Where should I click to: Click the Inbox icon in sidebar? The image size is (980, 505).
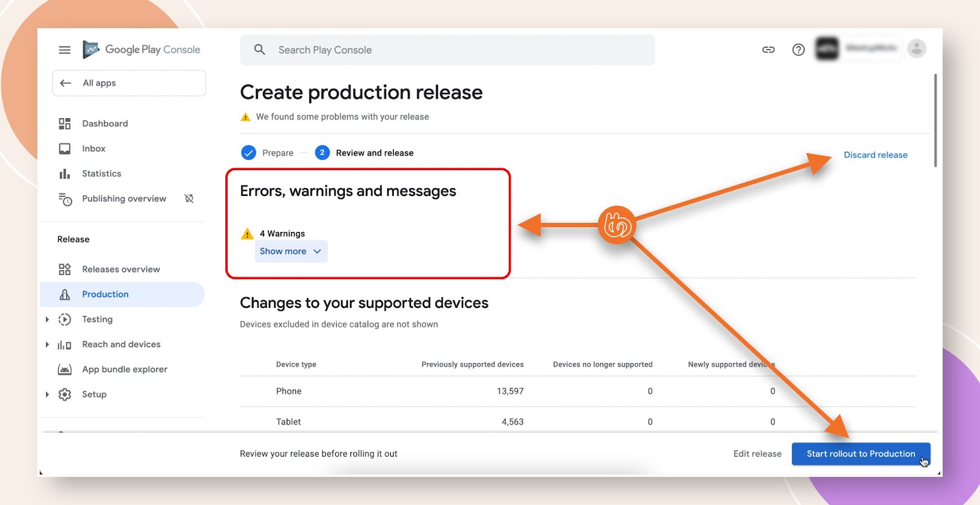(x=64, y=149)
